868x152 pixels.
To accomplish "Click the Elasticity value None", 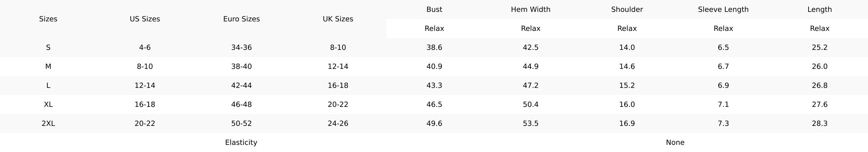I will pyautogui.click(x=675, y=142).
